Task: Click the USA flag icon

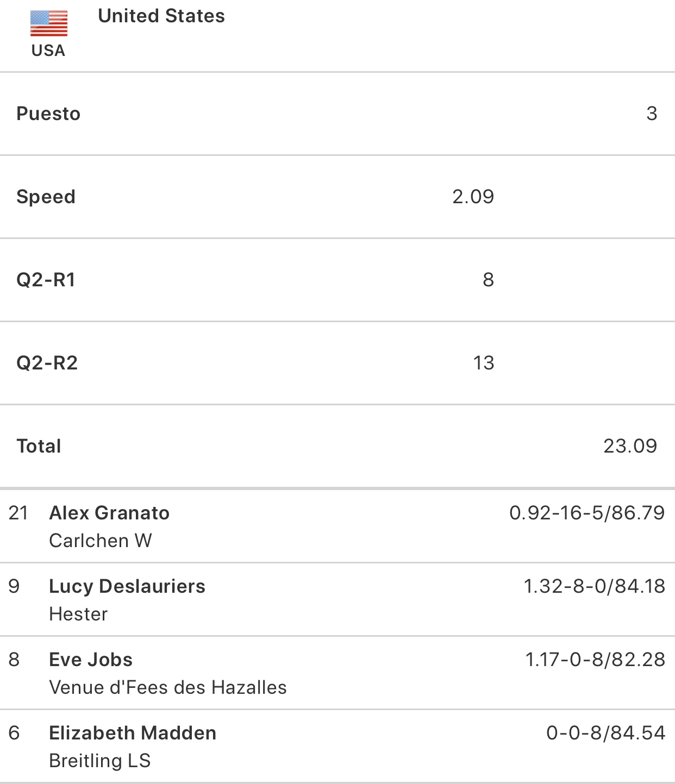Action: [x=49, y=23]
